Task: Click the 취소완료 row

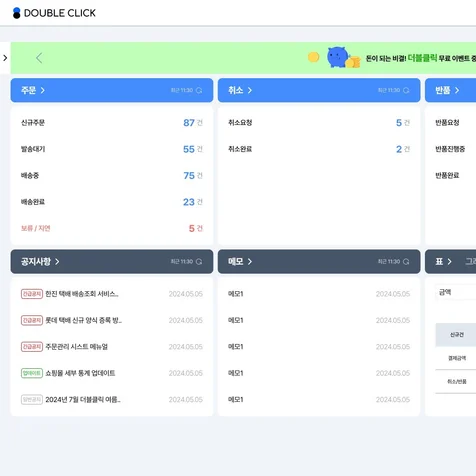Action: point(319,149)
